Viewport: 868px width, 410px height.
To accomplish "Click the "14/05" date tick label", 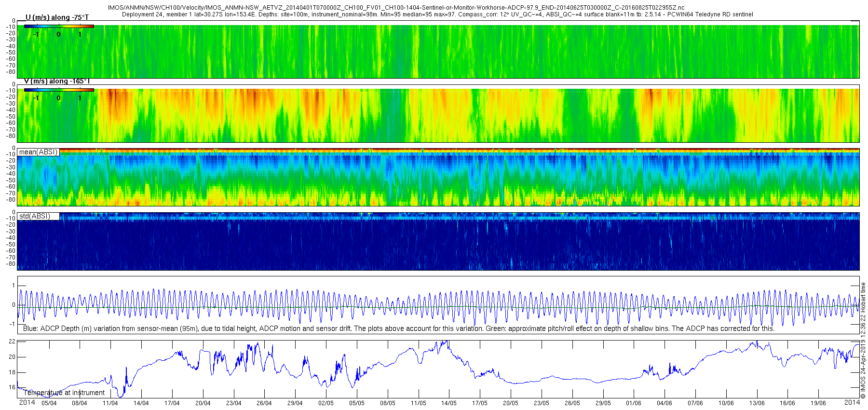I will (x=449, y=403).
